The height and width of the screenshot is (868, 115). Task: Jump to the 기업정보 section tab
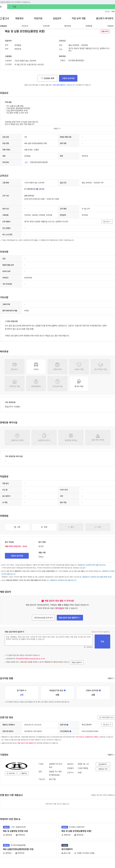110,26
